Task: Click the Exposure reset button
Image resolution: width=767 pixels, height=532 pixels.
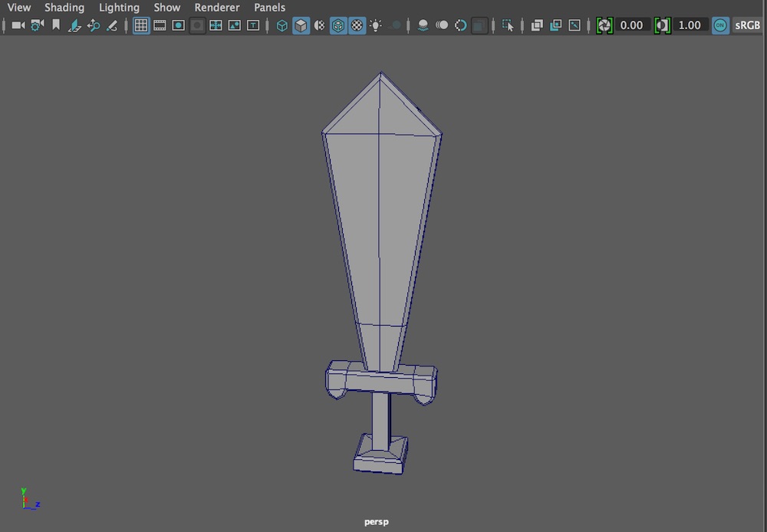Action: (x=604, y=25)
